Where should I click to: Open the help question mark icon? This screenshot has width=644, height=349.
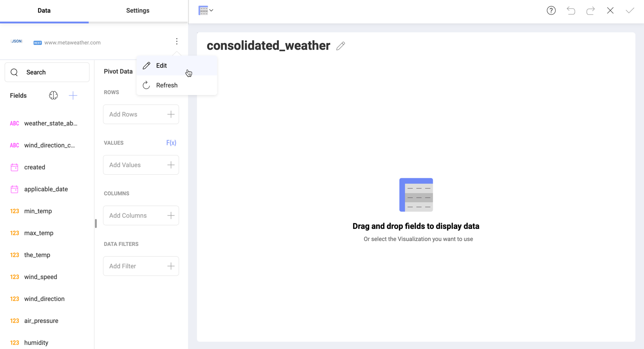pos(551,10)
